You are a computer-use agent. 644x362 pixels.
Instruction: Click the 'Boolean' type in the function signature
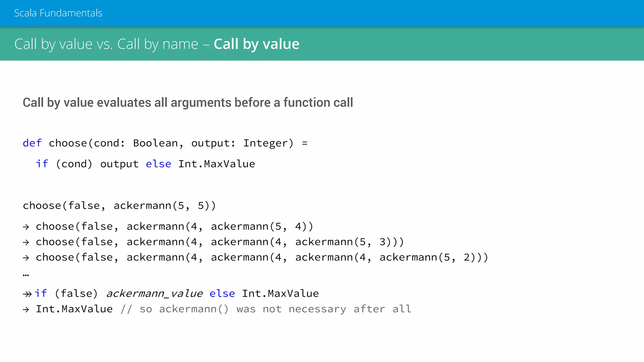pos(155,143)
